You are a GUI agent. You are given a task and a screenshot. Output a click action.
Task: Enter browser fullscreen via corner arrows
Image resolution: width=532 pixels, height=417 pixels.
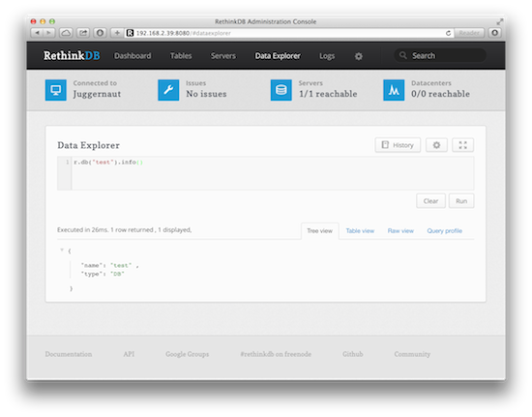[499, 21]
